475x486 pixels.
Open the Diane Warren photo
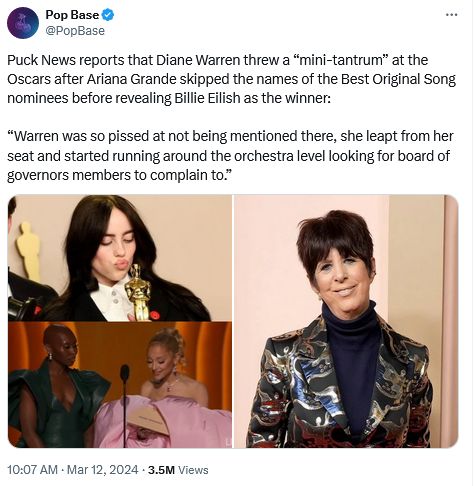tap(346, 321)
